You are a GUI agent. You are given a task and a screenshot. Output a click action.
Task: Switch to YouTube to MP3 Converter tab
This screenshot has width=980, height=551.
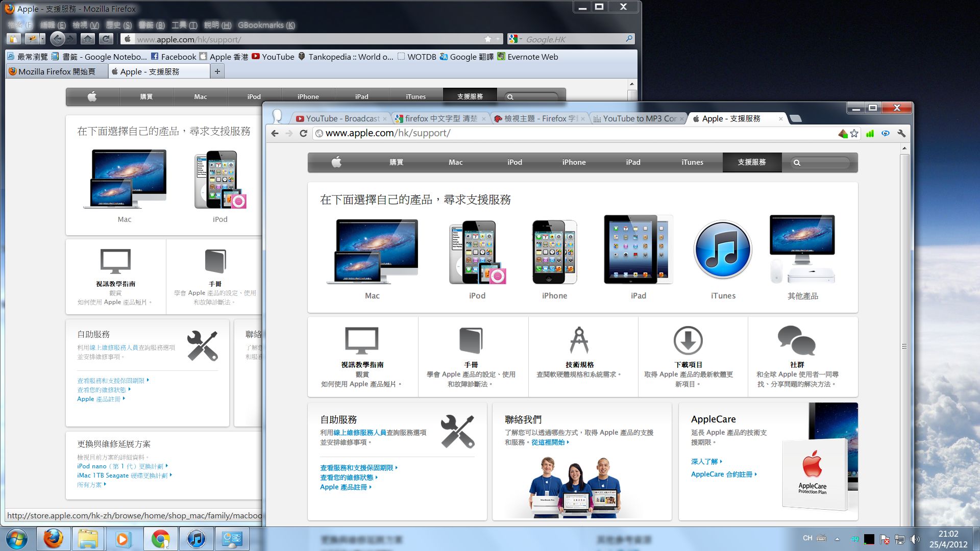(639, 118)
